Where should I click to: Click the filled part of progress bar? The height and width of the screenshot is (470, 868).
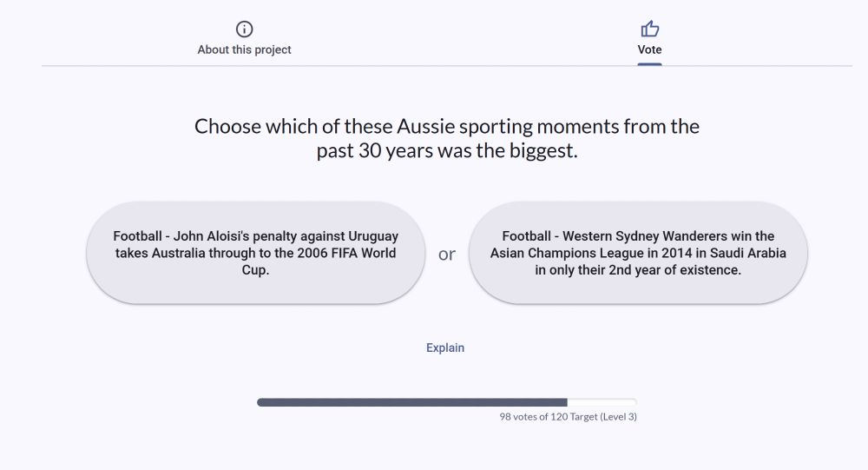point(411,402)
